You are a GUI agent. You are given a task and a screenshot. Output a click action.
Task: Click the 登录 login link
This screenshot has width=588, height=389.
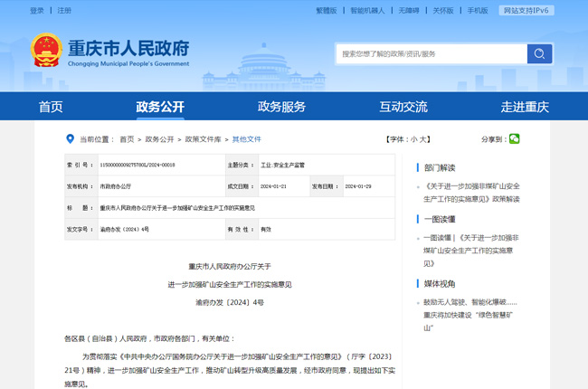tap(36, 11)
